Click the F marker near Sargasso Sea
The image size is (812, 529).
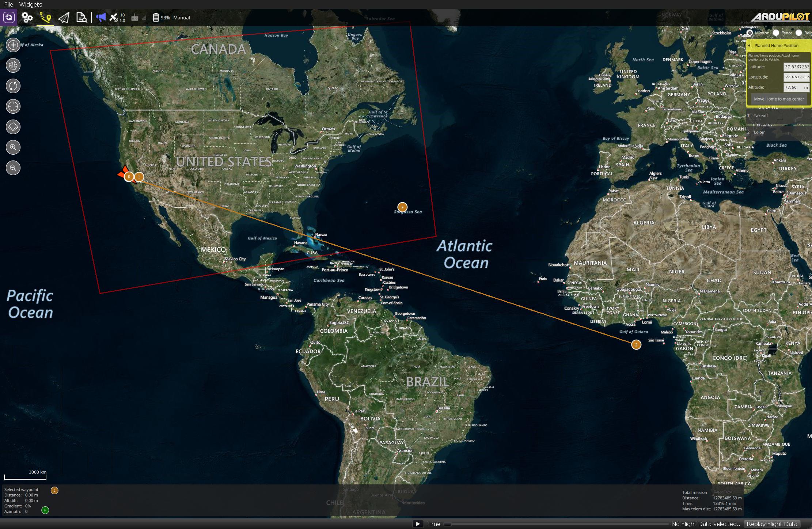402,207
